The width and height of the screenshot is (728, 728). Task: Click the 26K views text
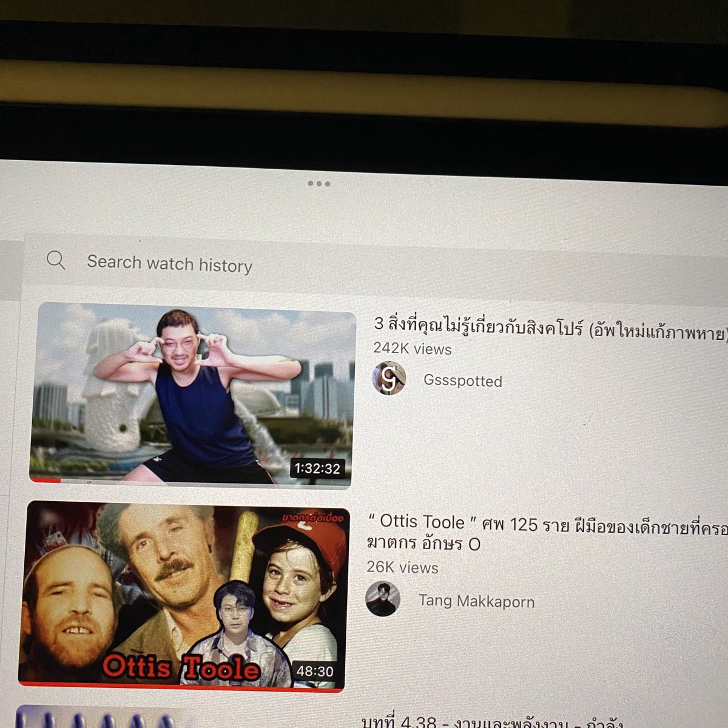[402, 567]
